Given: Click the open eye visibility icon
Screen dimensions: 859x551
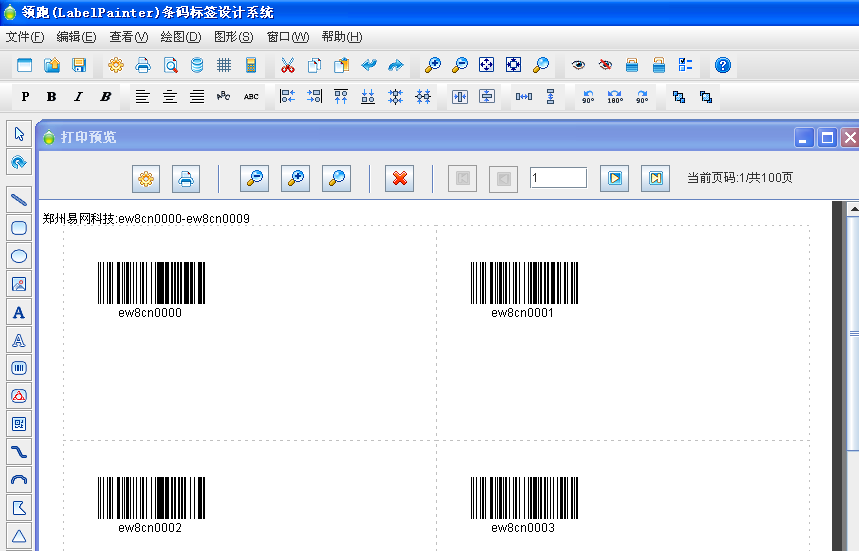Looking at the screenshot, I should pyautogui.click(x=578, y=65).
